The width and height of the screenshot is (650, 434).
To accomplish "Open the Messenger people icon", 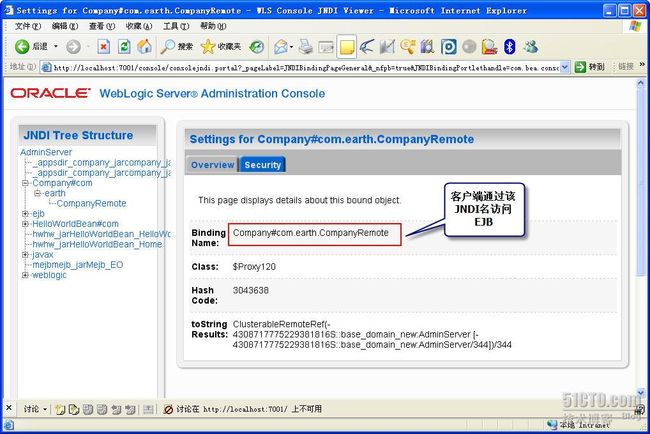I will click(x=531, y=46).
